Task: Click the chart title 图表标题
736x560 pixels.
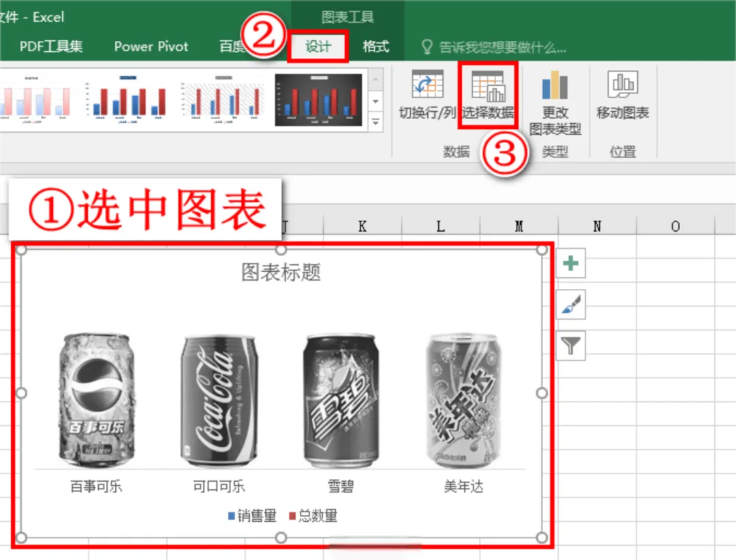Action: 281,273
